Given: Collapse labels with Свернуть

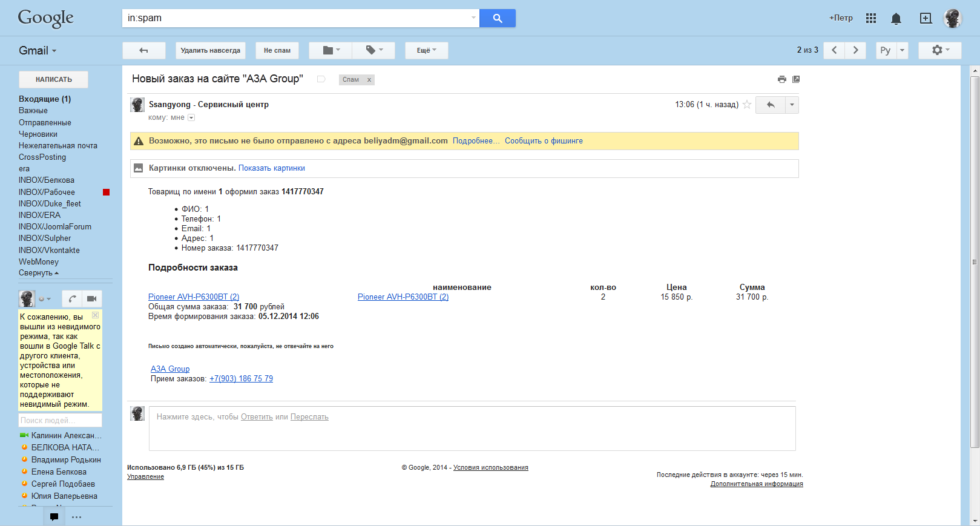Looking at the screenshot, I should pos(39,273).
